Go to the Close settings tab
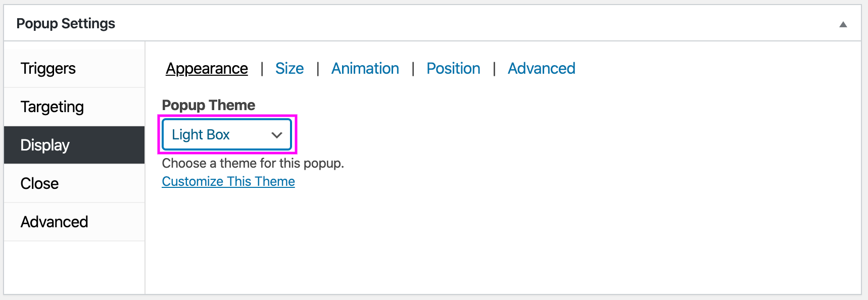 pyautogui.click(x=74, y=183)
